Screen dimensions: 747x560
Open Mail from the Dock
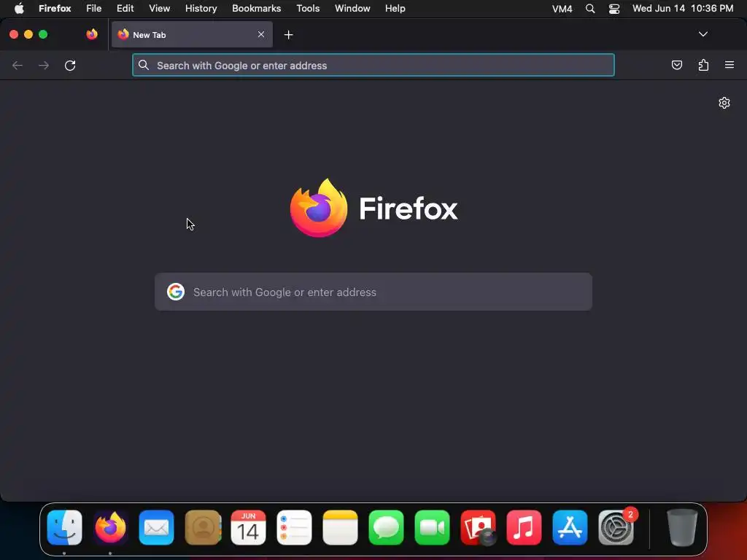pyautogui.click(x=156, y=528)
